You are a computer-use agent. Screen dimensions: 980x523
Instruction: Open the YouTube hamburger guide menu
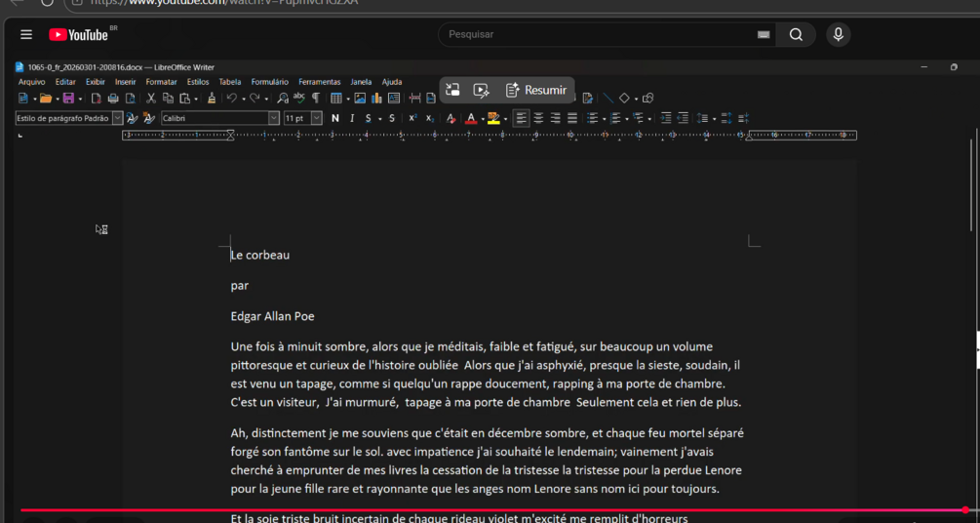coord(25,34)
